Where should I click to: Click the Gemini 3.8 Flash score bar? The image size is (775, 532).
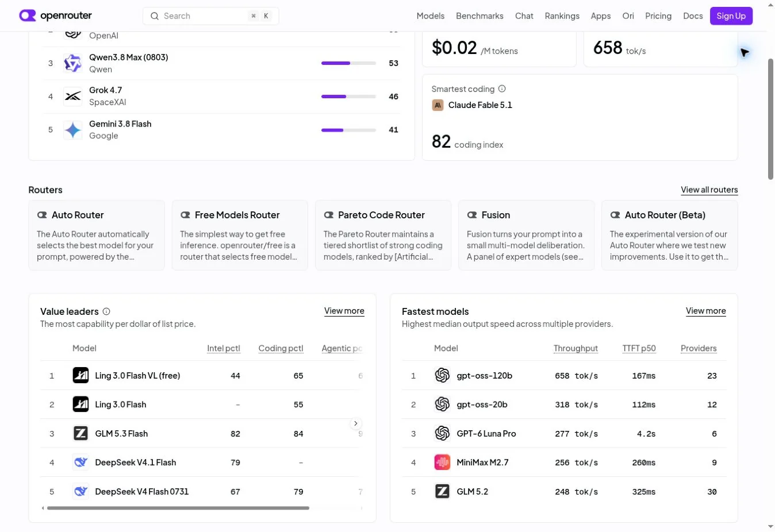tap(349, 130)
